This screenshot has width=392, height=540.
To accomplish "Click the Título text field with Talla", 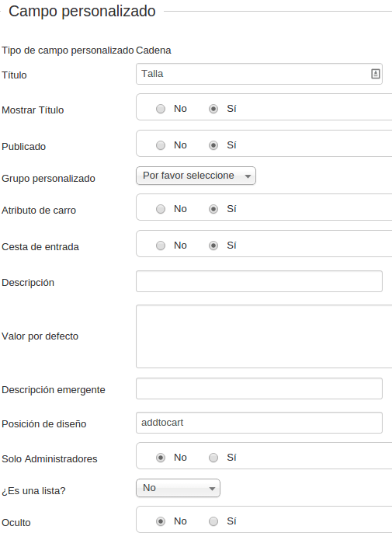I will pyautogui.click(x=259, y=74).
